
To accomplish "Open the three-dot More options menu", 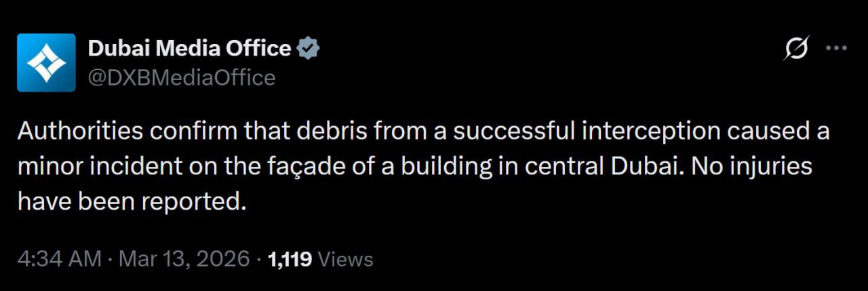I will [x=836, y=48].
